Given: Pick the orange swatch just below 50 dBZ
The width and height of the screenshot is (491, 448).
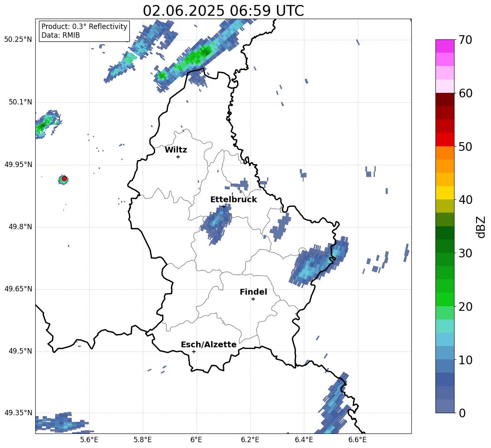Looking at the screenshot, I should tap(445, 153).
